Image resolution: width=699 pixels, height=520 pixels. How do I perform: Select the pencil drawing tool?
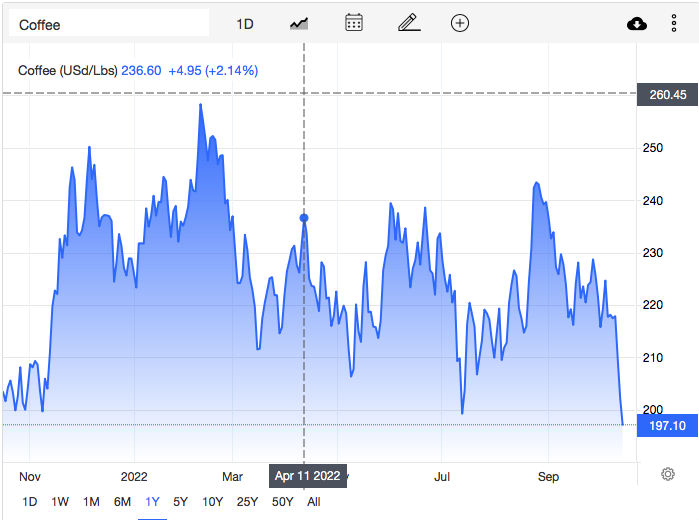(x=409, y=23)
